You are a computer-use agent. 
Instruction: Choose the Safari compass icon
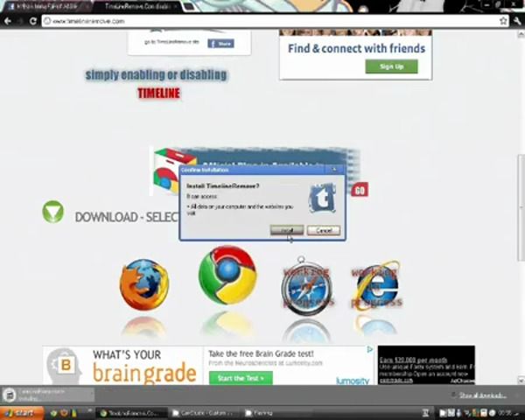click(306, 287)
